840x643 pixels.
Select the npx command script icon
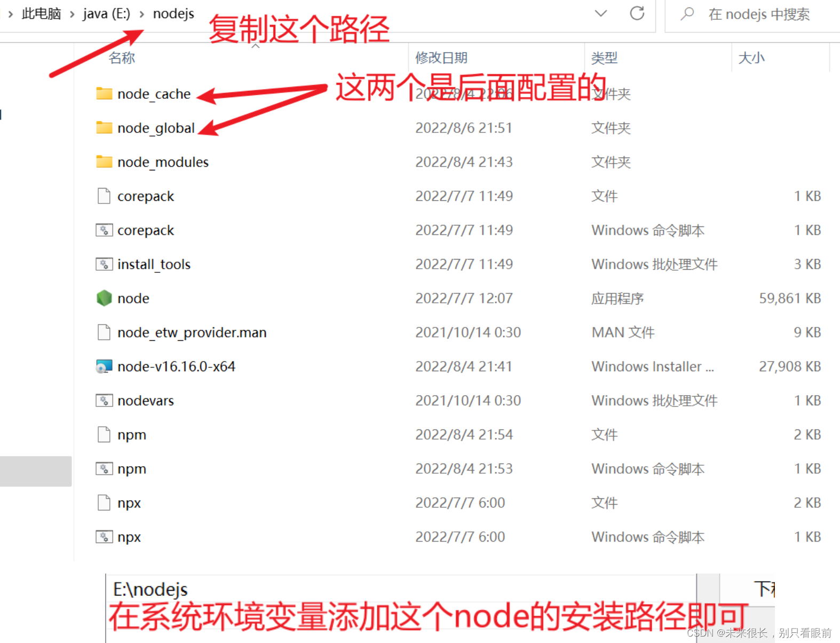pyautogui.click(x=104, y=537)
